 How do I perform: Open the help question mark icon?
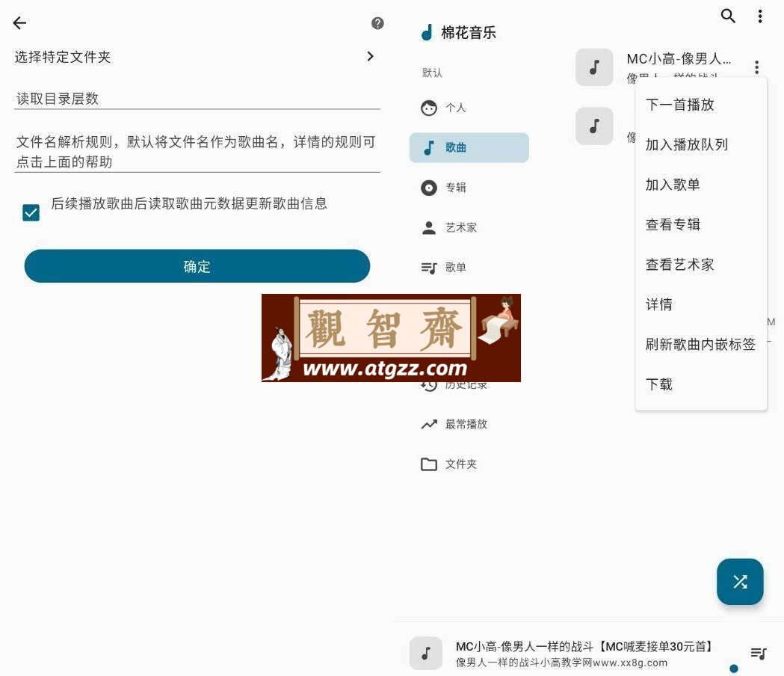click(377, 23)
